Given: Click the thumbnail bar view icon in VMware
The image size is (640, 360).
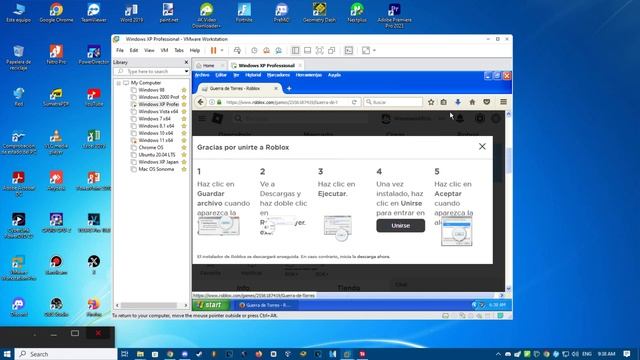Looking at the screenshot, I should 307,50.
